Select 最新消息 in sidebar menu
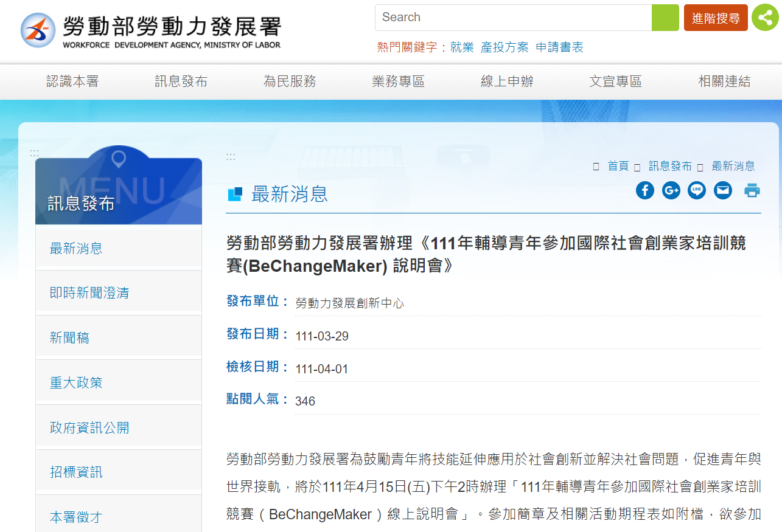782x532 pixels. (x=119, y=248)
